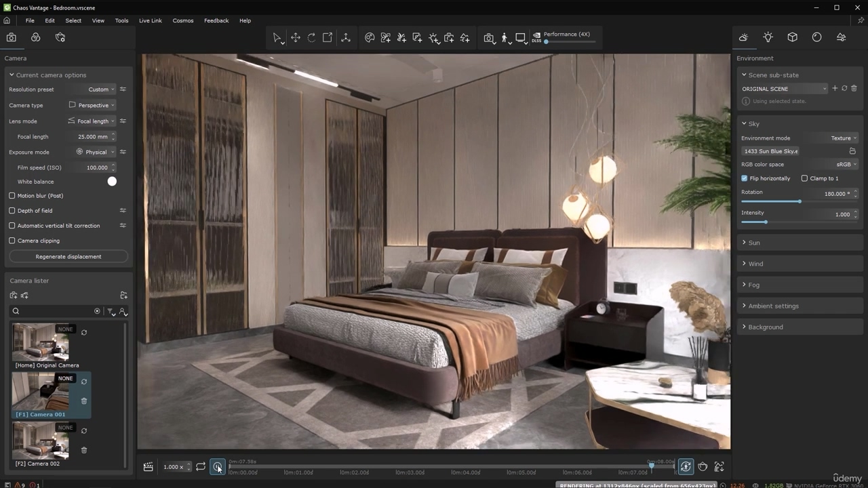Enable Depth of field checkbox
This screenshot has height=488, width=868.
click(x=12, y=211)
